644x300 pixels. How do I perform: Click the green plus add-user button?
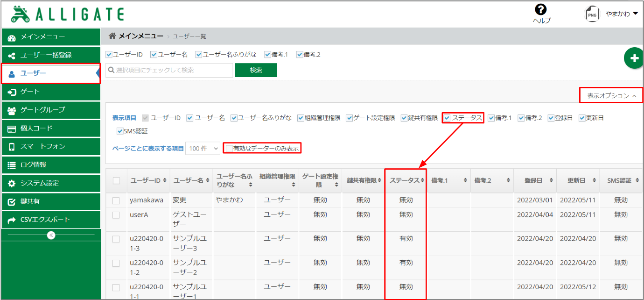point(634,58)
